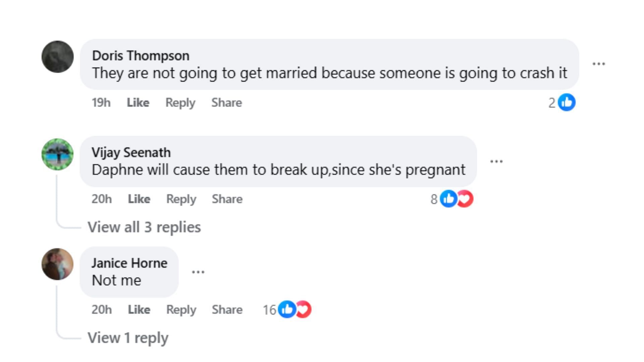The width and height of the screenshot is (644, 362).
Task: Open options menu for Doris Thompson's comment
Action: coord(599,64)
